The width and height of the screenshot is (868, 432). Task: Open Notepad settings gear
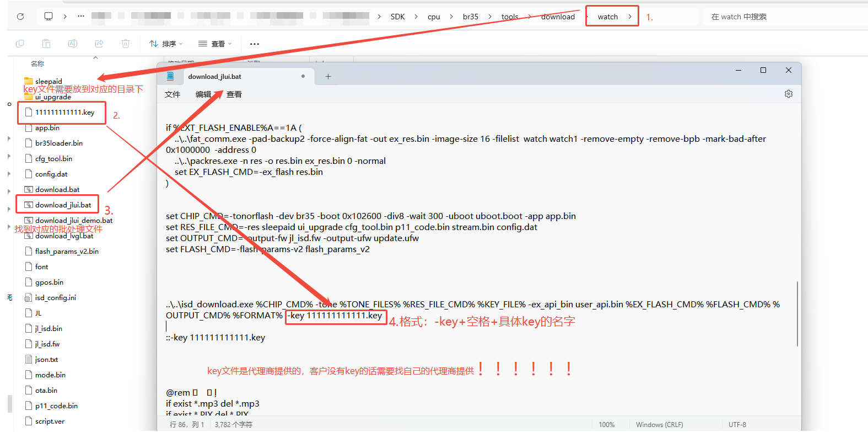(x=789, y=94)
